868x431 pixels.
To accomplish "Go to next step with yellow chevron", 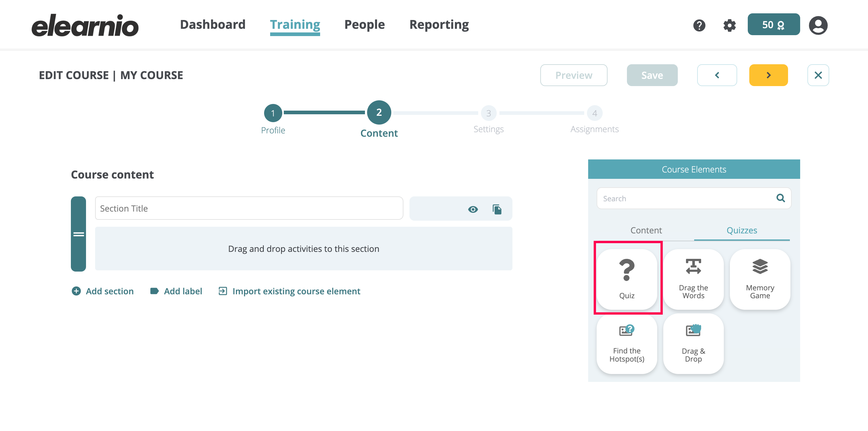I will [x=768, y=75].
